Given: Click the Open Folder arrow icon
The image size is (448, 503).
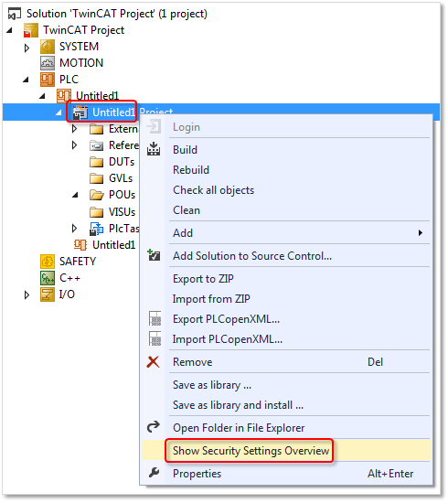Looking at the screenshot, I should (x=154, y=427).
